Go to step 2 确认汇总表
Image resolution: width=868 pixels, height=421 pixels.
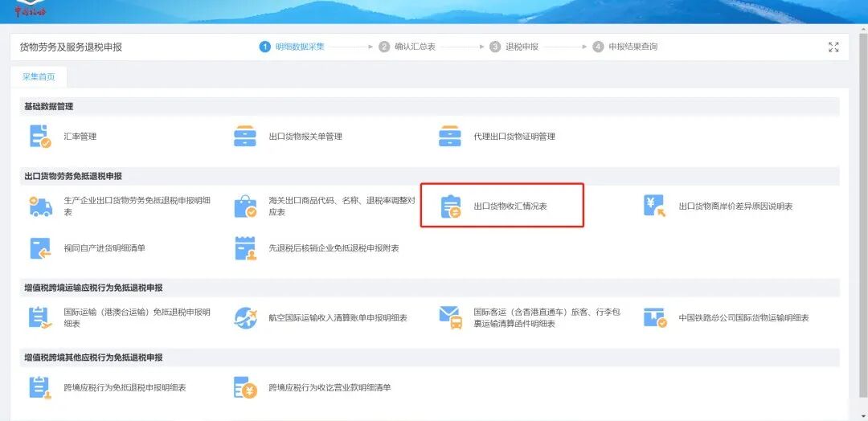click(407, 47)
